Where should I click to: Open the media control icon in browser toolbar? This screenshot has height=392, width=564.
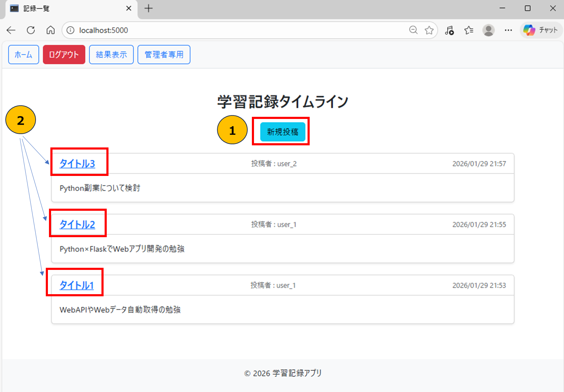pos(449,30)
